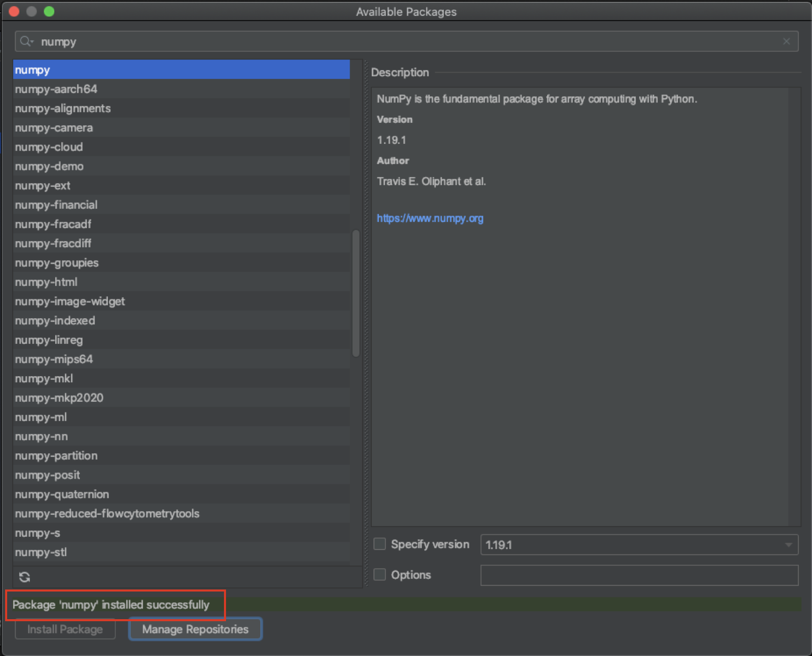Click the Options text input field
812x656 pixels.
point(639,575)
